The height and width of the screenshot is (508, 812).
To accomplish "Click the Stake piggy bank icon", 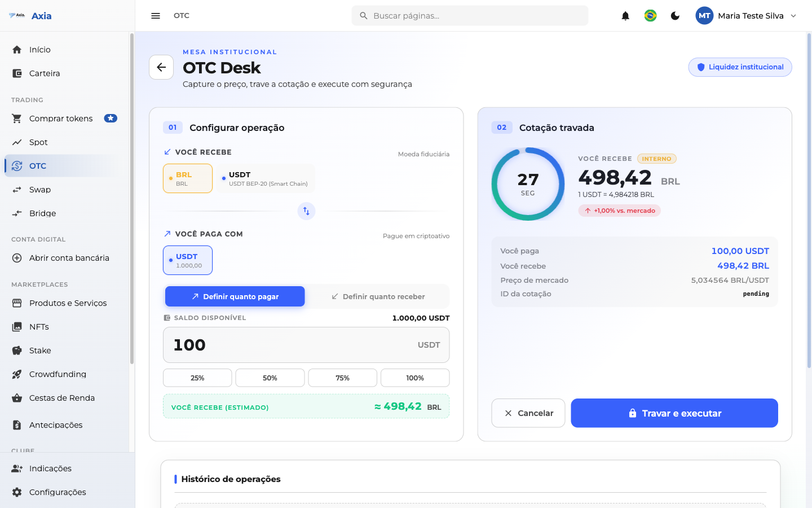I will click(17, 351).
